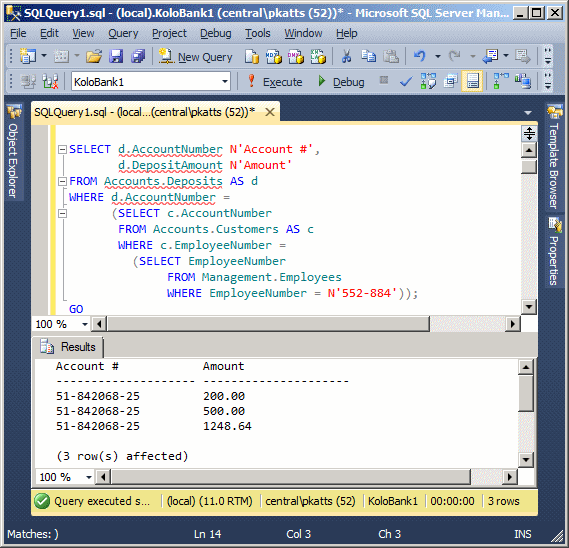569x548 pixels.
Task: Click the Save icon in toolbar
Action: click(x=116, y=57)
